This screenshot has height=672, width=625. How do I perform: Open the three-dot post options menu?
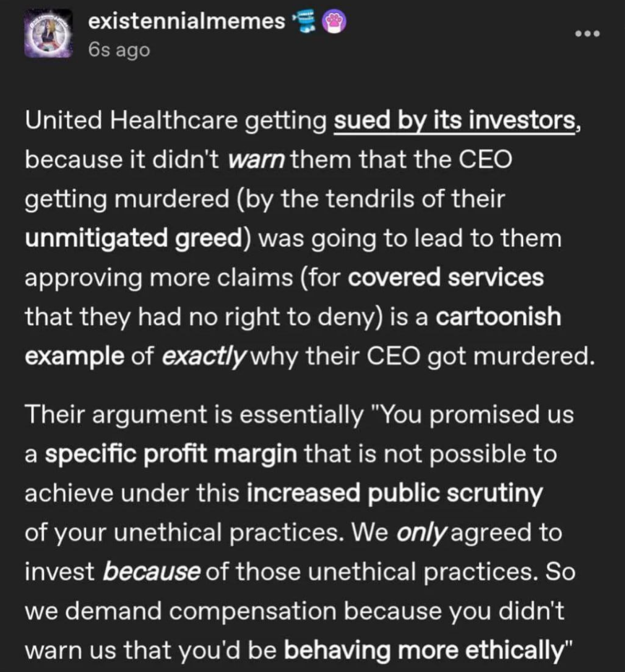pyautogui.click(x=587, y=34)
